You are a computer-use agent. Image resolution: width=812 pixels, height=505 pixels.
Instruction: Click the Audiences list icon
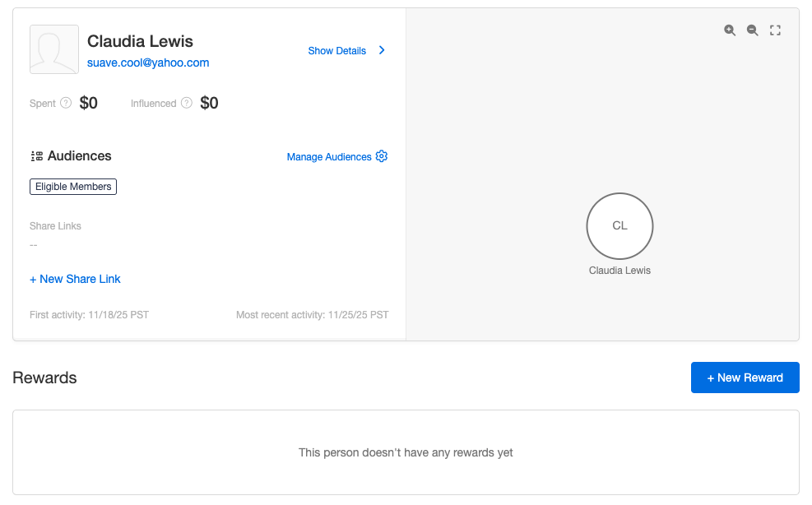pos(37,156)
